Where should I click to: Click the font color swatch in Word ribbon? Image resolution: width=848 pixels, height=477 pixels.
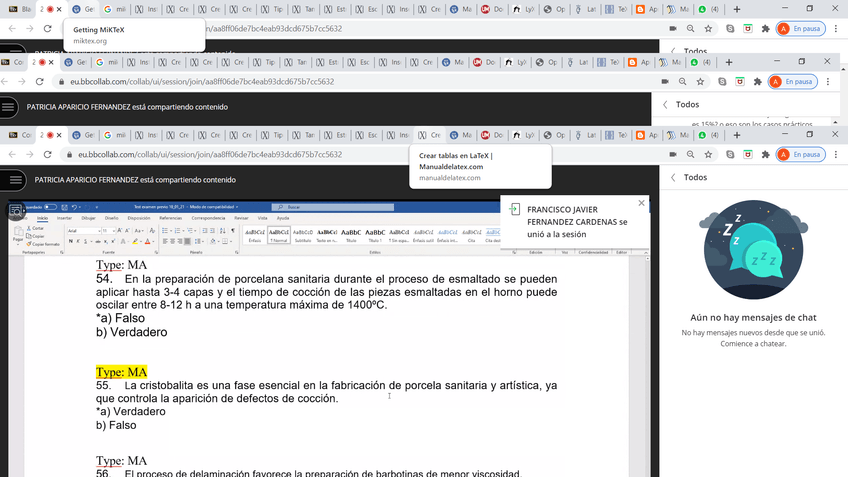click(x=147, y=241)
